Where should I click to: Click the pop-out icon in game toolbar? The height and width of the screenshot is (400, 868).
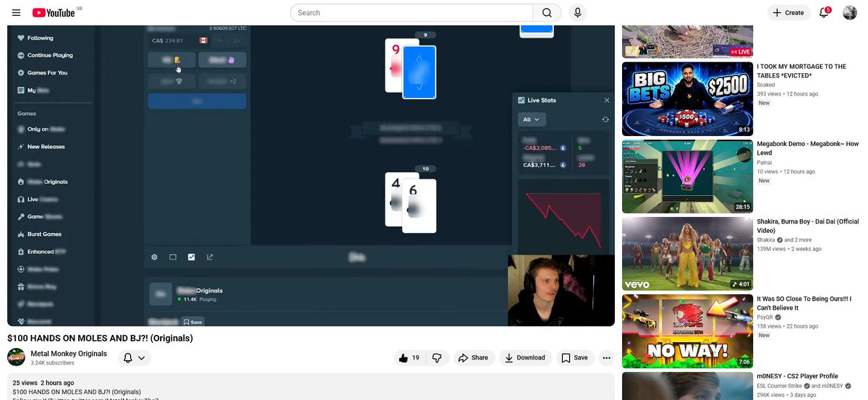[210, 257]
